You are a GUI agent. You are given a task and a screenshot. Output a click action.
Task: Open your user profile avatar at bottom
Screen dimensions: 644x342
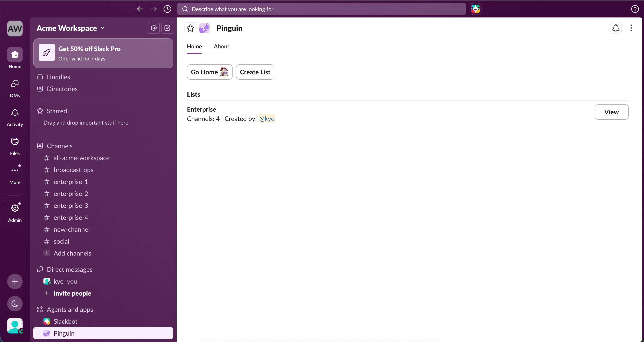pos(15,326)
